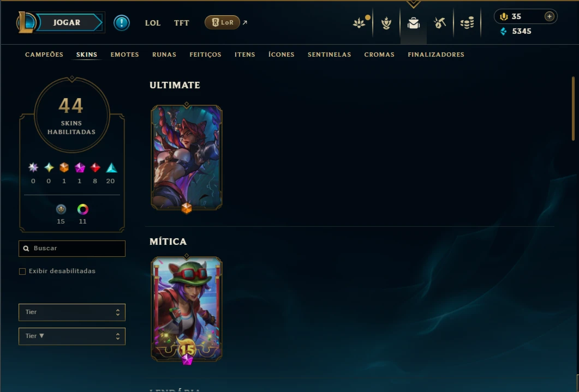579x392 pixels.
Task: Open the Profile crest icon with notification dot
Action: coord(359,23)
